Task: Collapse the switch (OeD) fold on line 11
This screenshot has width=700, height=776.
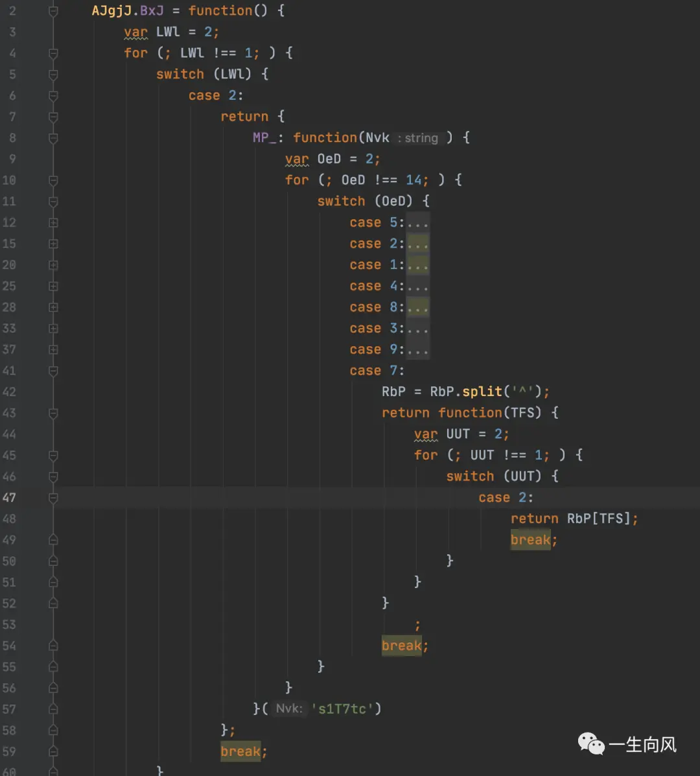Action: [x=53, y=202]
